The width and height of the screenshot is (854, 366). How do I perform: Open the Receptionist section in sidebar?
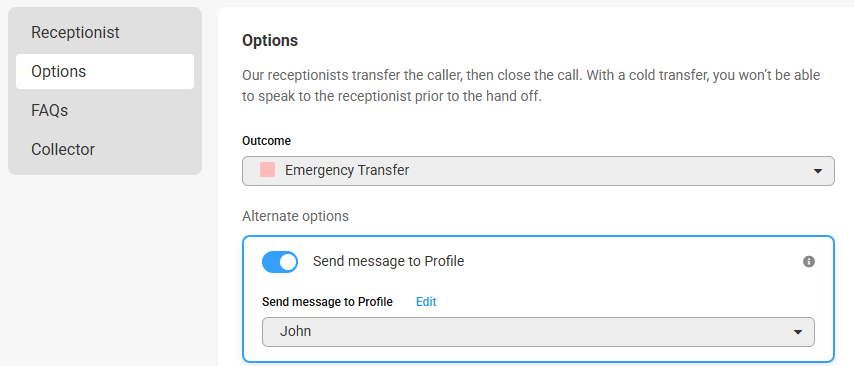(x=75, y=33)
